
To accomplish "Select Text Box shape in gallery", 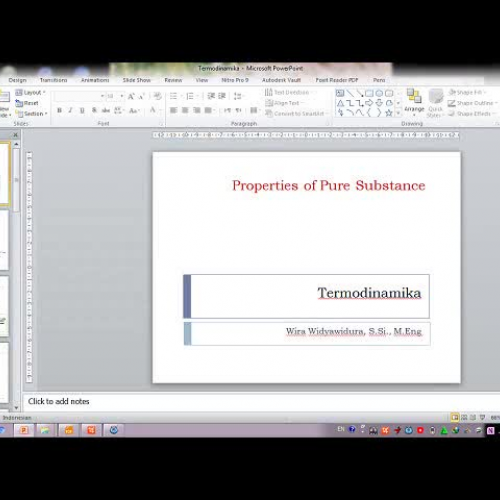I will tap(340, 93).
